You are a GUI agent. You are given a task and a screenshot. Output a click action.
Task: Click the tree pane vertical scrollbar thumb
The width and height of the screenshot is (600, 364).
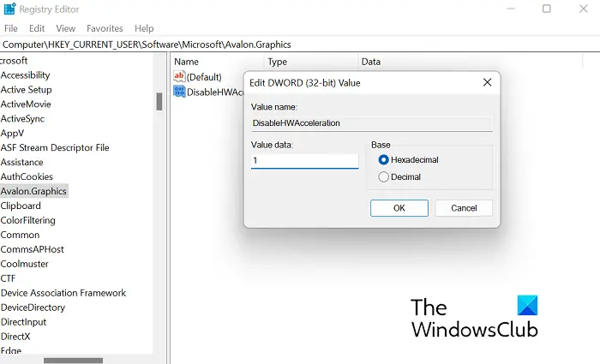(159, 102)
